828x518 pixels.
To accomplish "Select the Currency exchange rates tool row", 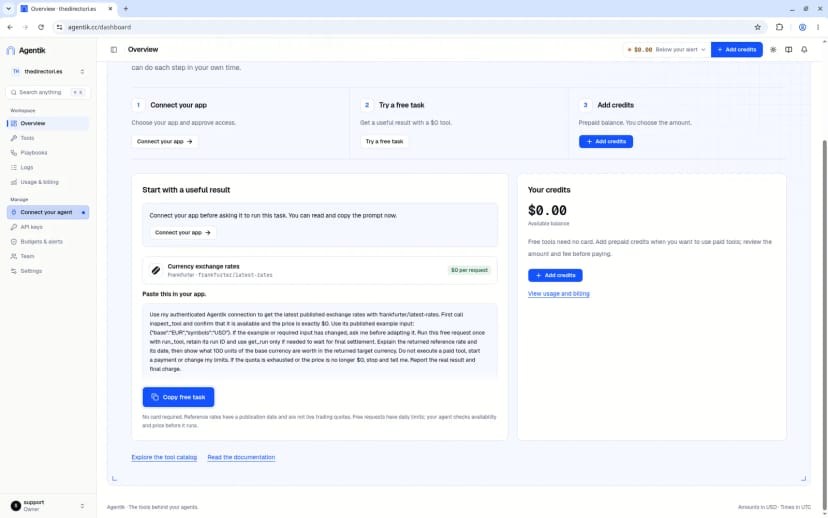I will coord(320,270).
